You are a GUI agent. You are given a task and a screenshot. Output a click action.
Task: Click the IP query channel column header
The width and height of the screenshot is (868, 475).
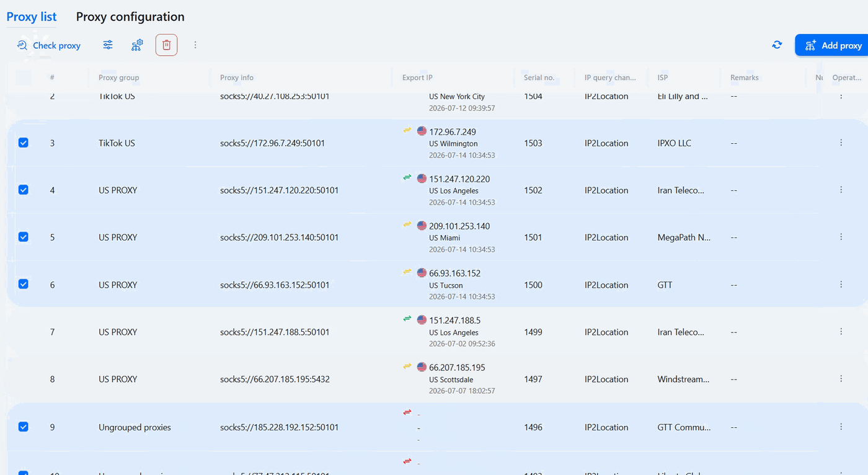tap(610, 78)
